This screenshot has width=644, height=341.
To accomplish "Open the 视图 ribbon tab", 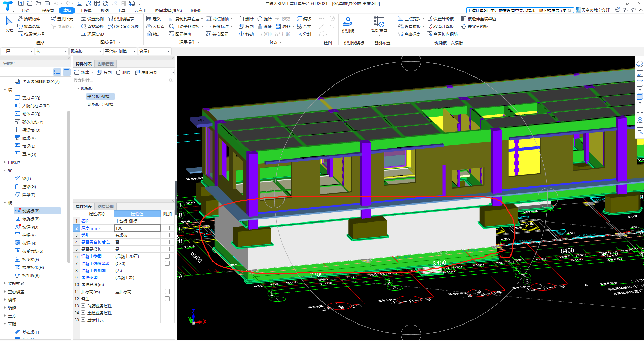I will point(105,10).
